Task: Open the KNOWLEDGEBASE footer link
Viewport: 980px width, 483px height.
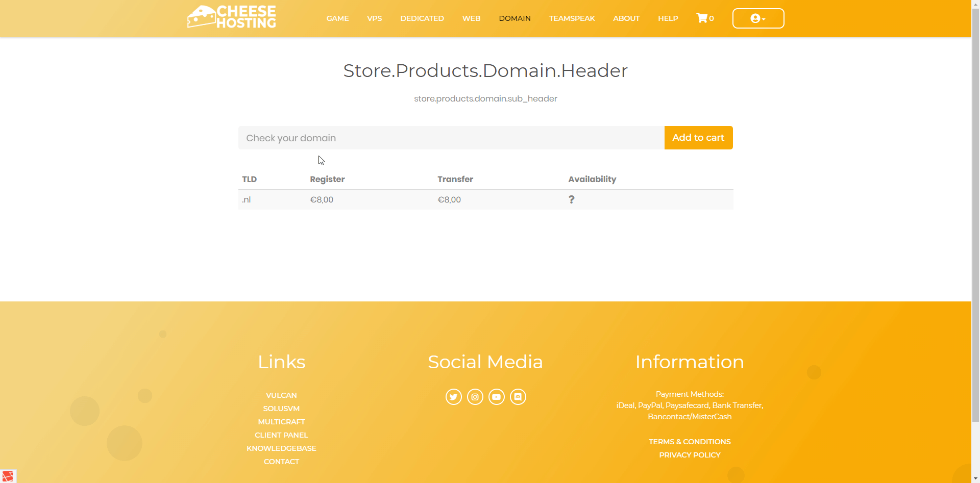Action: click(x=281, y=448)
